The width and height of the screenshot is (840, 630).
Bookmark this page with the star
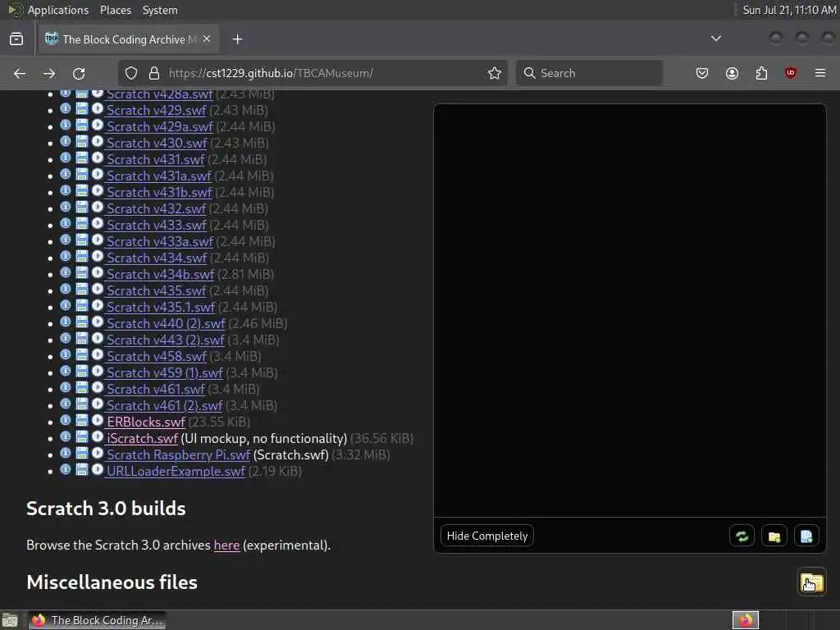point(495,73)
